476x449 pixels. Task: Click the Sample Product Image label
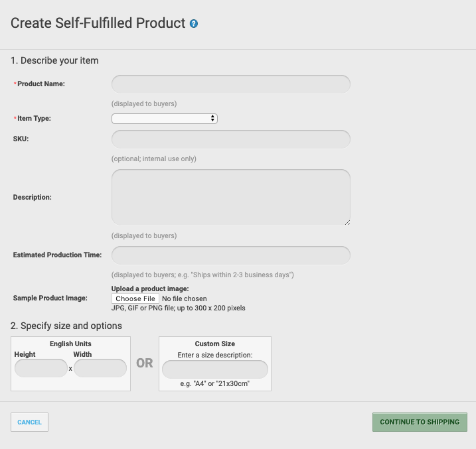pos(50,298)
